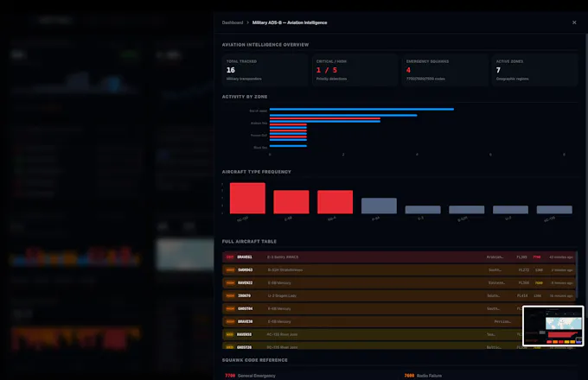Select the second red aircraft type bar
Viewport: 588px width, 380px height.
(291, 202)
